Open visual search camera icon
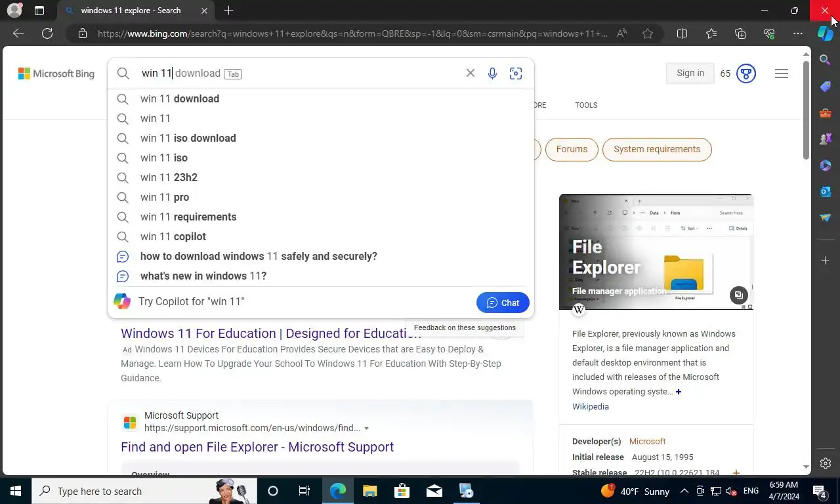Image resolution: width=840 pixels, height=504 pixels. (x=516, y=73)
